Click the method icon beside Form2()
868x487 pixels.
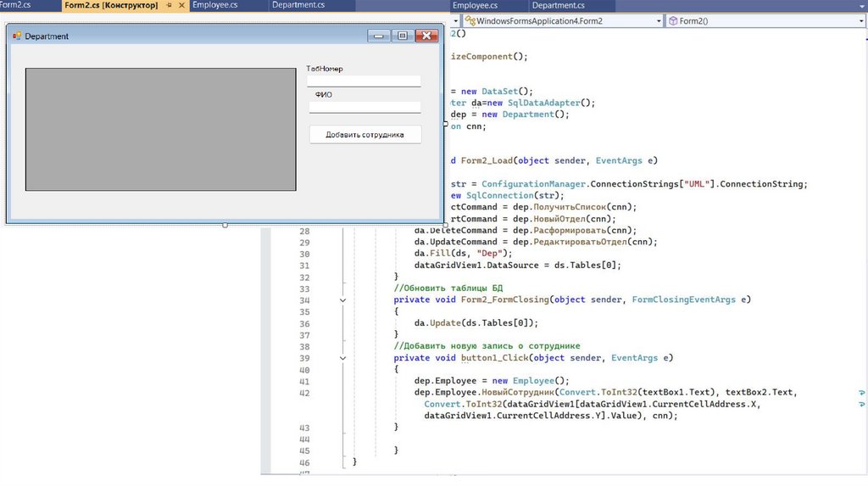pyautogui.click(x=672, y=20)
